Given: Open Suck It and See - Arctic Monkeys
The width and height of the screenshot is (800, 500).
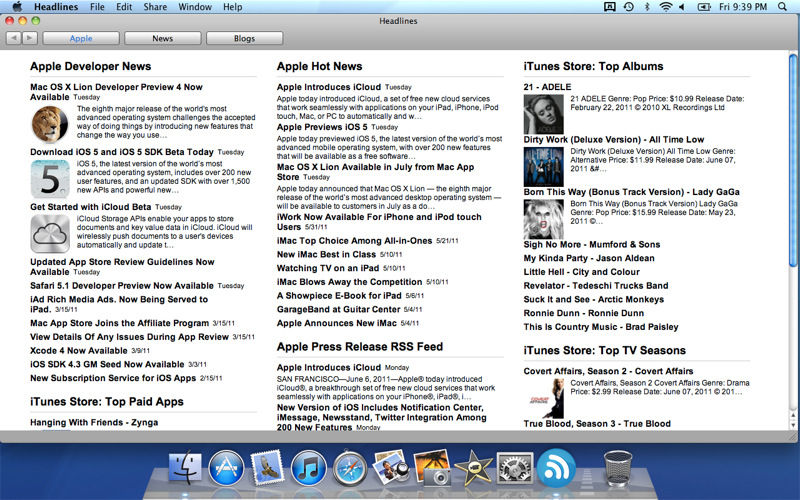Looking at the screenshot, I should point(593,299).
